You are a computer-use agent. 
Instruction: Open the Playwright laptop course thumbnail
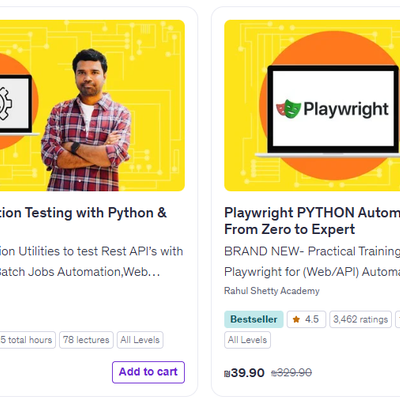point(312,105)
